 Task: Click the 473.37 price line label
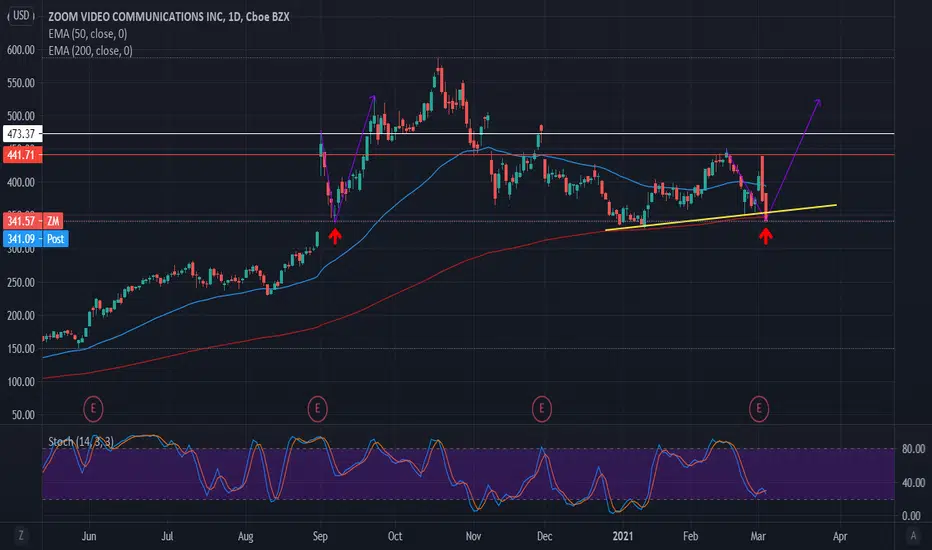(x=22, y=134)
